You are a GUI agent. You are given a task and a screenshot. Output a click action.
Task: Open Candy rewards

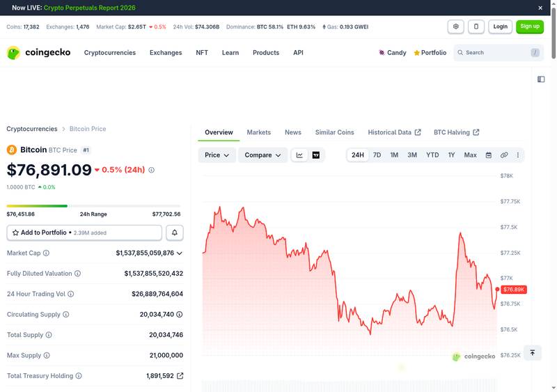click(393, 53)
